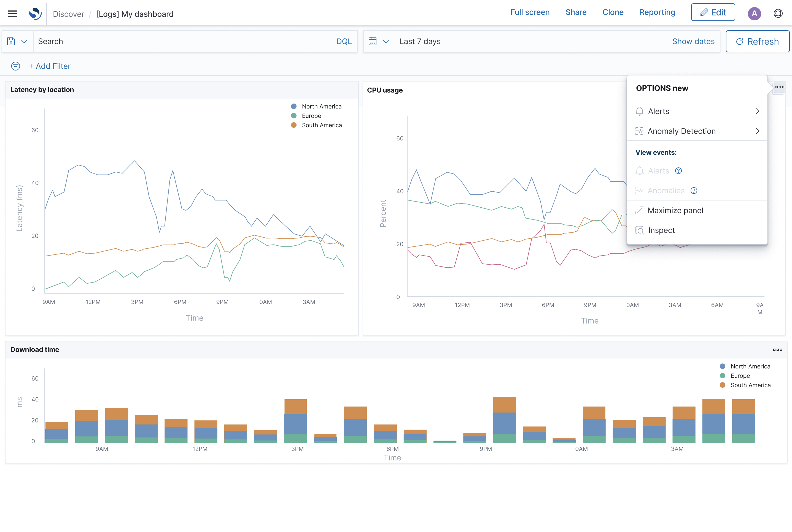The height and width of the screenshot is (532, 792).
Task: Toggle North America series in Latency legend
Action: point(321,107)
